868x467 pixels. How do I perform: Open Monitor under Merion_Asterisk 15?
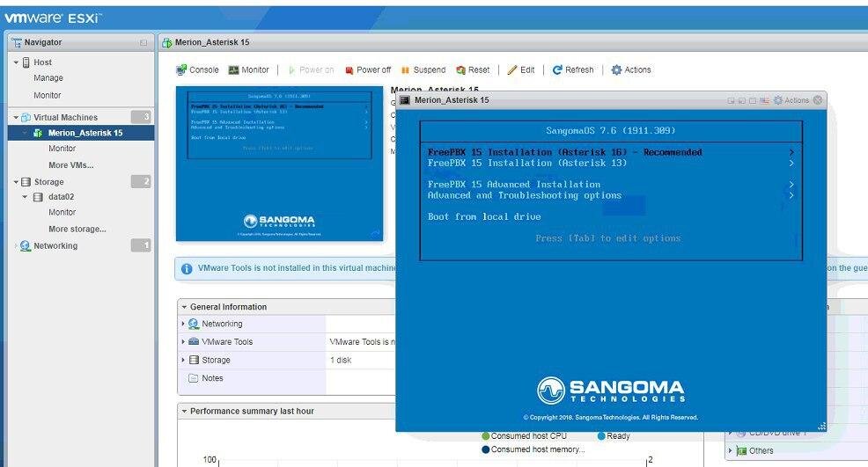pos(62,149)
